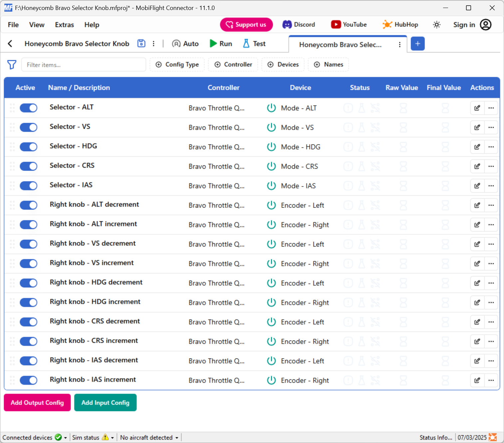Image resolution: width=504 pixels, height=443 pixels.
Task: Click Add Input Config
Action: (105, 402)
